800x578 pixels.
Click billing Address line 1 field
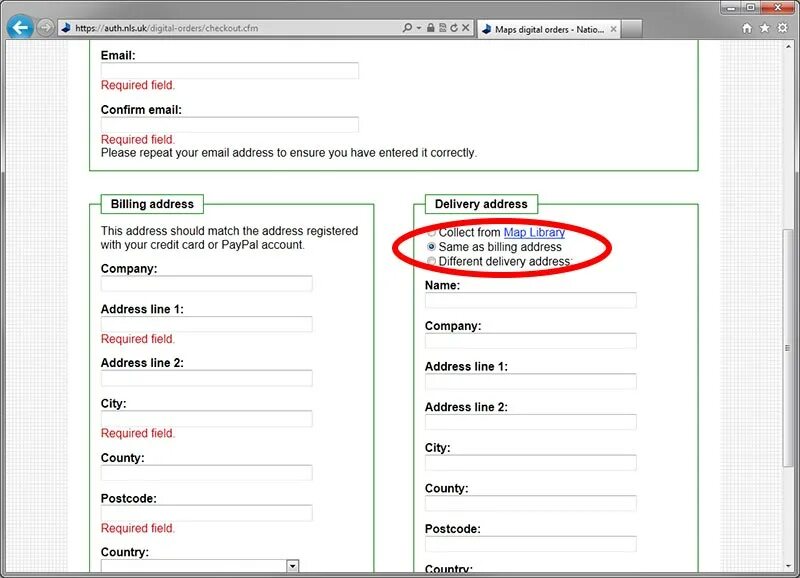tap(207, 324)
